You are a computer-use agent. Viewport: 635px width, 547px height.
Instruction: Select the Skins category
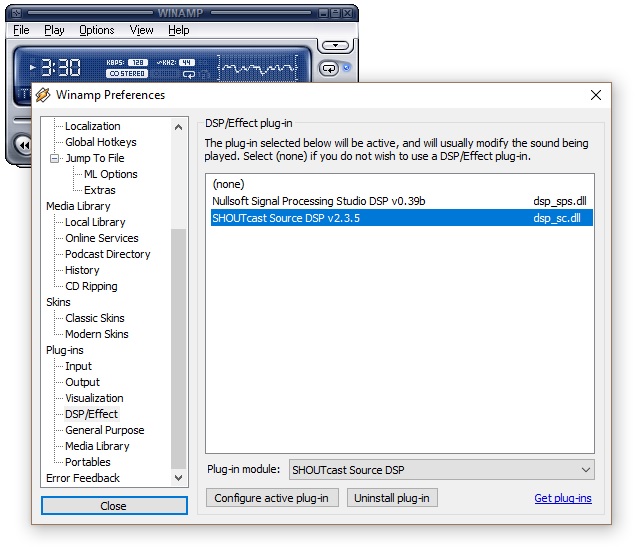pos(58,302)
